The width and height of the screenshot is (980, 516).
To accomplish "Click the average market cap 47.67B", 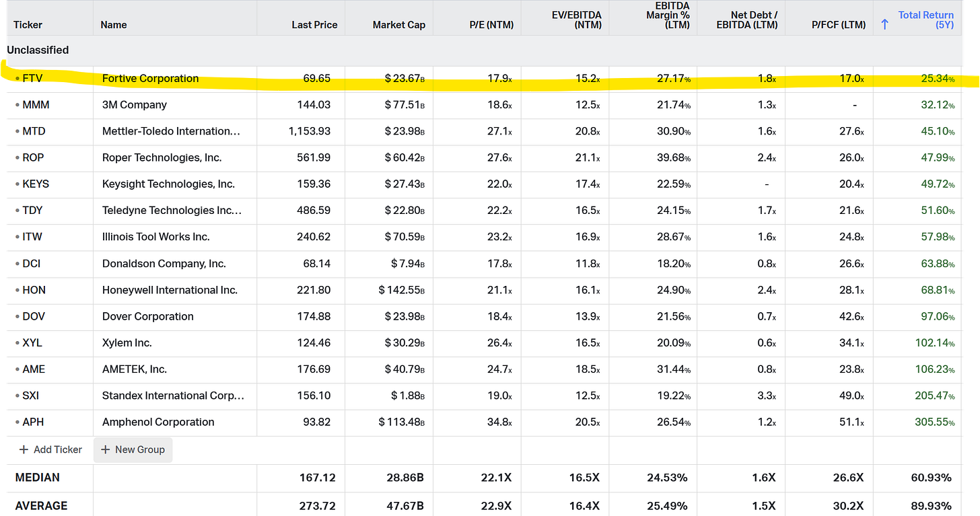I will pyautogui.click(x=405, y=505).
